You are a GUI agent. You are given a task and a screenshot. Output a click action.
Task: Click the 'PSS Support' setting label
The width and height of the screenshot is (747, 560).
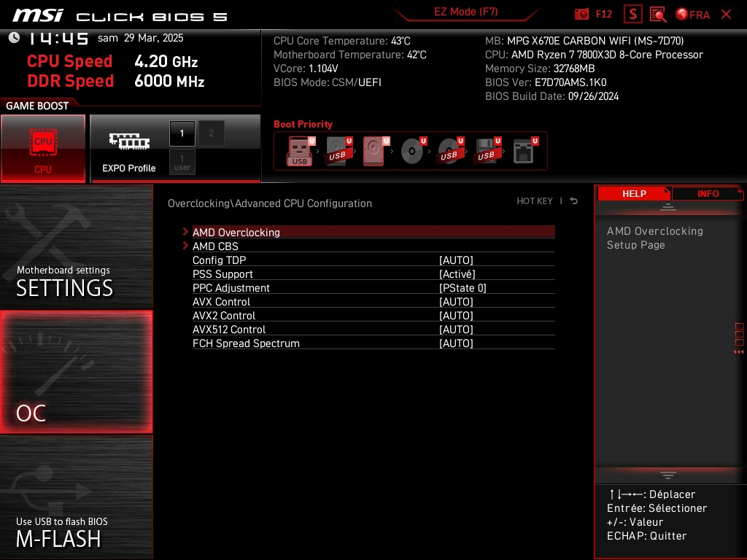[x=222, y=274]
